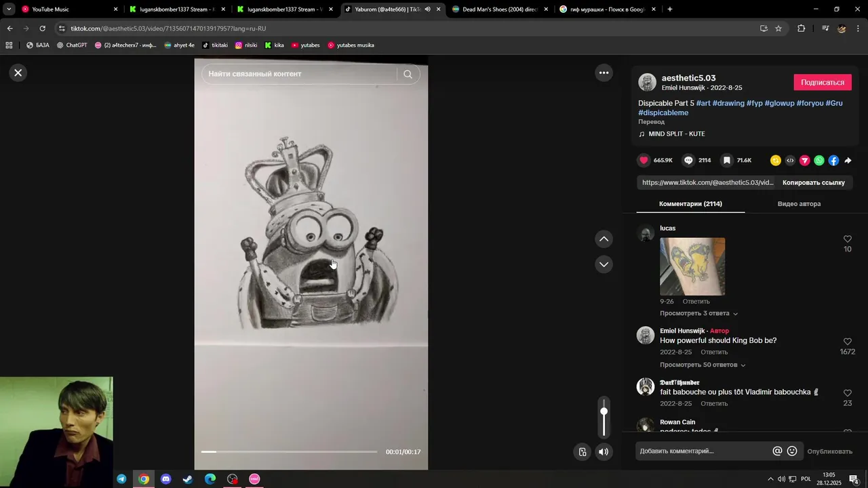Open Telegram from taskbar
868x488 pixels.
(x=121, y=479)
